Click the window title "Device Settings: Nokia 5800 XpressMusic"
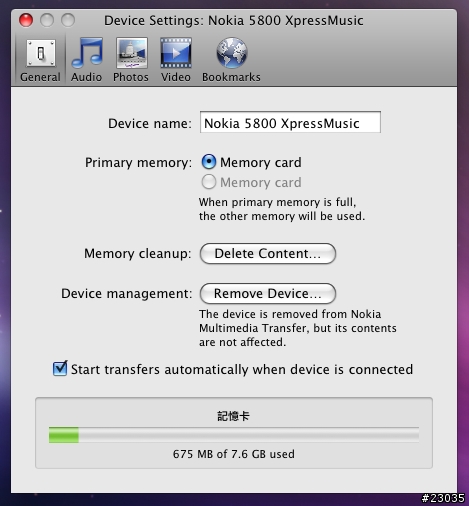The height and width of the screenshot is (506, 469). [x=234, y=20]
